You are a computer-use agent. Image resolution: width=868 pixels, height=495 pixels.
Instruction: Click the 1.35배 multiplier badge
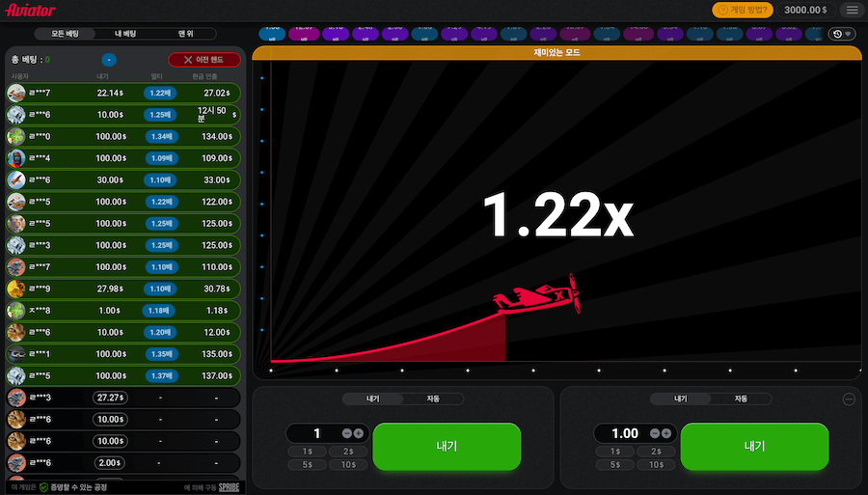(x=162, y=354)
